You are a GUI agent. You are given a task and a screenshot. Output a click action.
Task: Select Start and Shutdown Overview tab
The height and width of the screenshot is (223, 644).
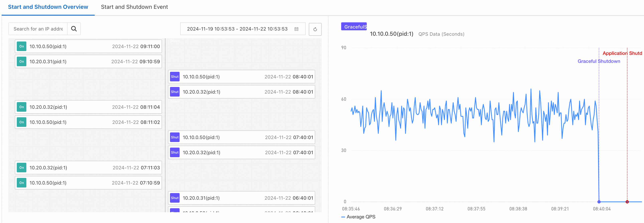tap(48, 7)
